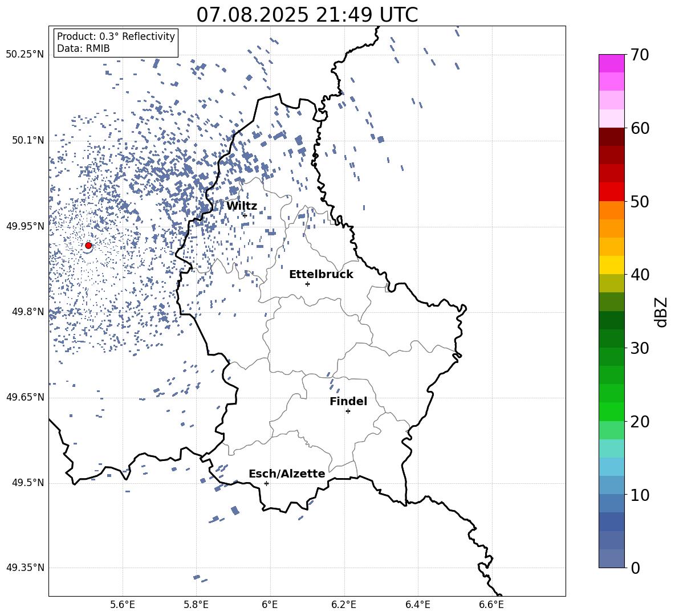
Task: Click the 49.95°N latitude label
Action: click(25, 226)
